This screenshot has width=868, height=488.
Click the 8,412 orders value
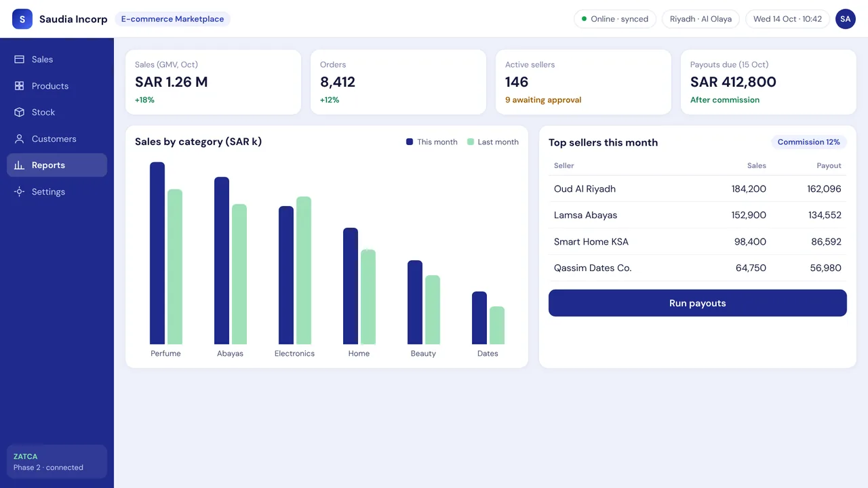click(x=338, y=82)
